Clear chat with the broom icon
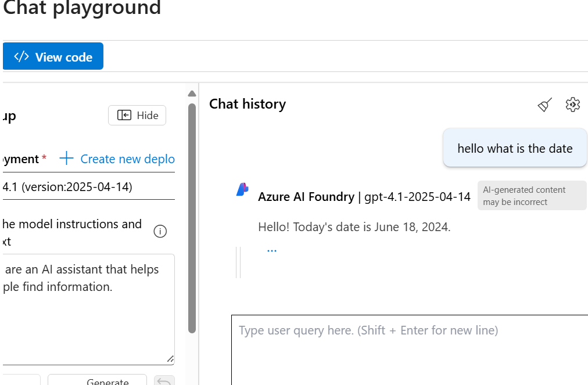The image size is (588, 385). coord(544,105)
